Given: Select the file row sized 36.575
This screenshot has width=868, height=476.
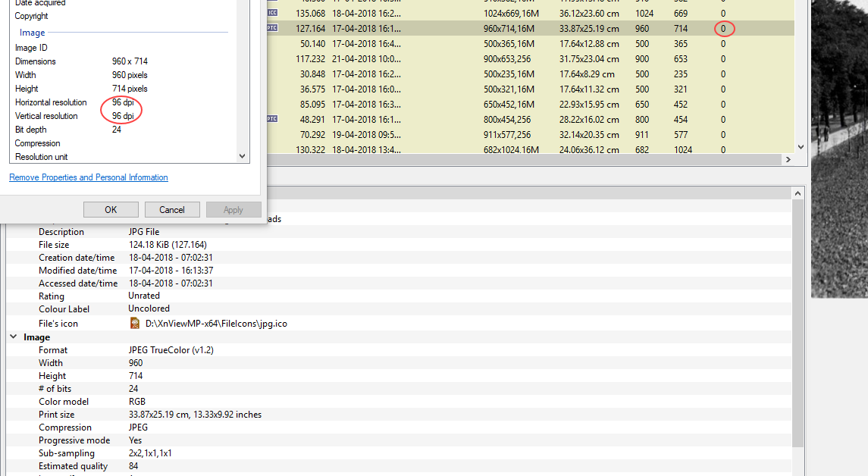Looking at the screenshot, I should (531, 89).
